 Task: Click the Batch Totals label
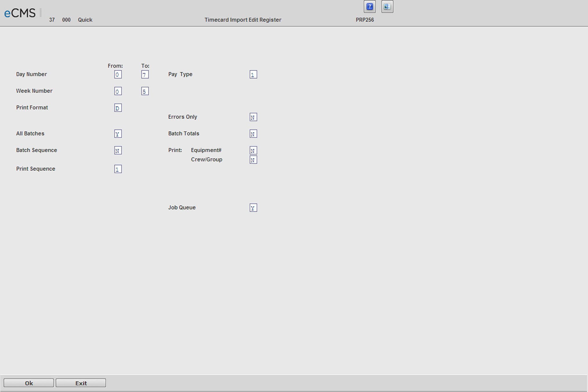coord(184,134)
